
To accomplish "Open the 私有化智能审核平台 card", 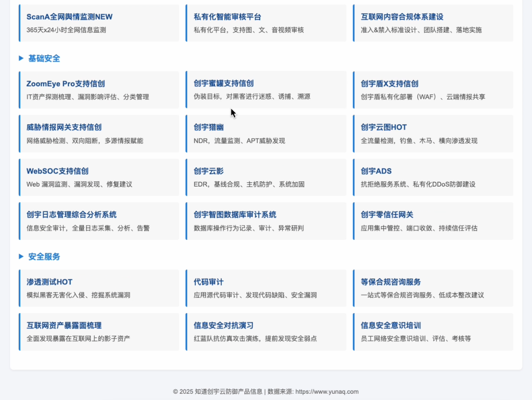I will pyautogui.click(x=266, y=23).
